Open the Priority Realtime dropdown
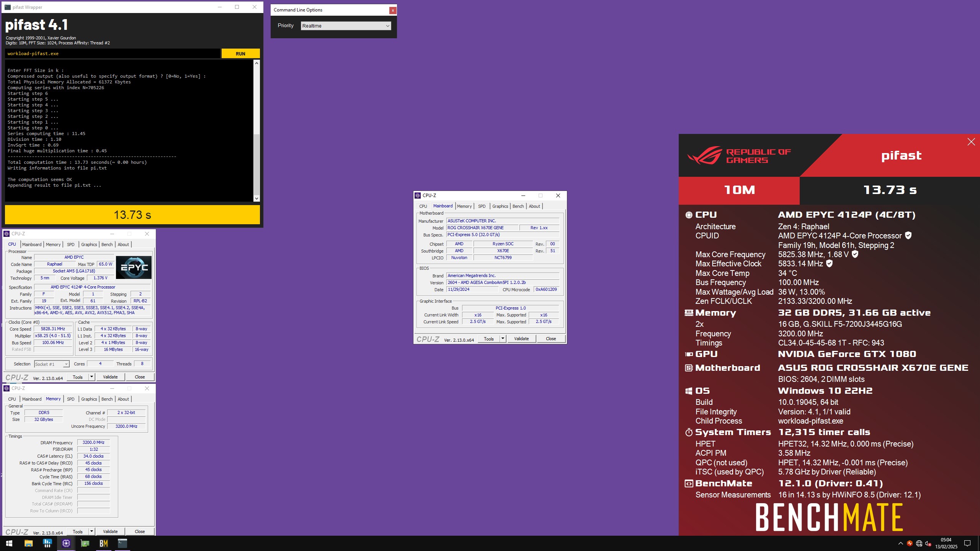The image size is (980, 551). click(346, 26)
